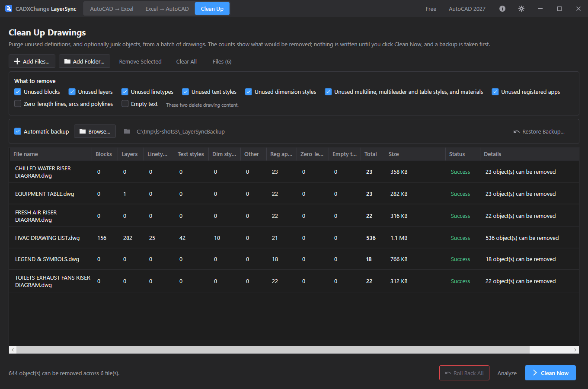Sort by the Layers column header

[x=130, y=154]
